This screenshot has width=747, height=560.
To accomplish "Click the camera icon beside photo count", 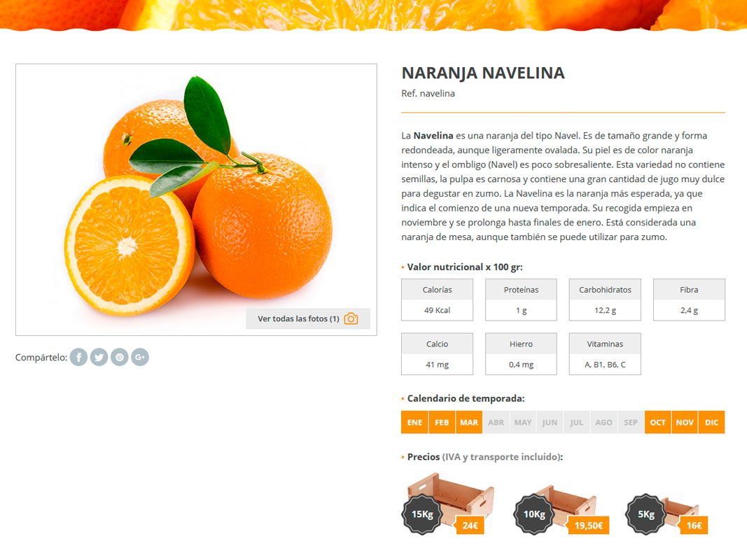I will [351, 318].
